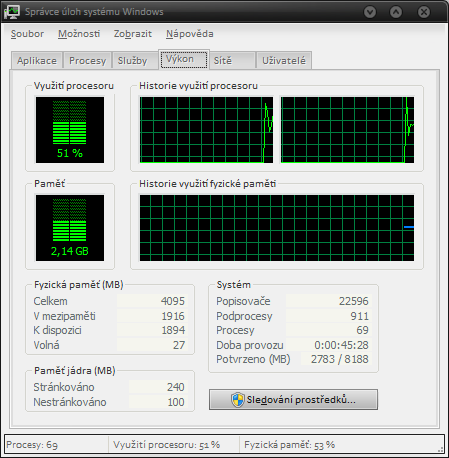This screenshot has height=458, width=449.
Task: Click the minimize window arrow icon
Action: tap(370, 12)
